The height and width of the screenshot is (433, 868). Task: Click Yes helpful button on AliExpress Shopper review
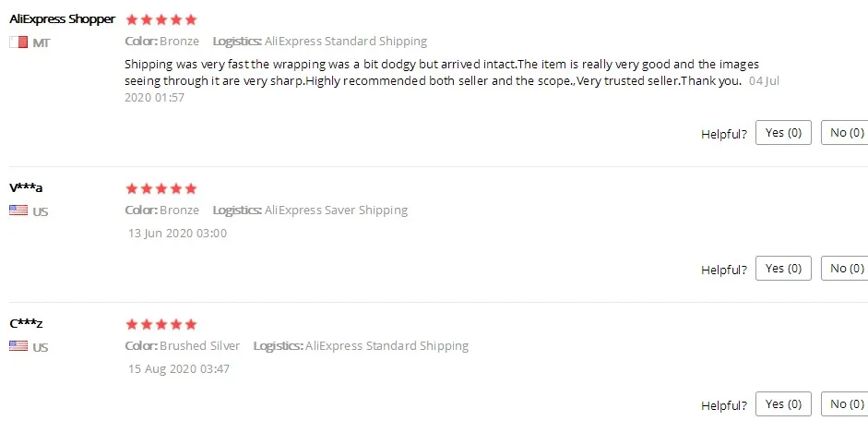(x=783, y=133)
